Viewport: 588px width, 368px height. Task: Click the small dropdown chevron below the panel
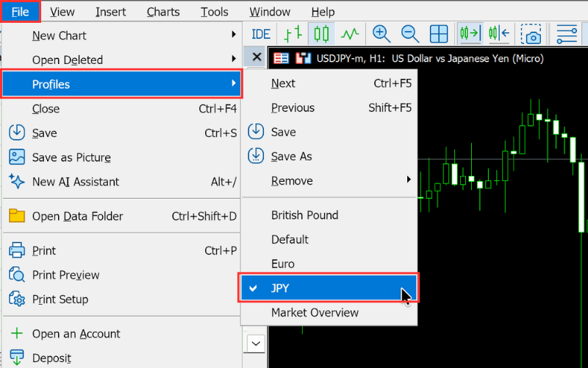tap(256, 343)
